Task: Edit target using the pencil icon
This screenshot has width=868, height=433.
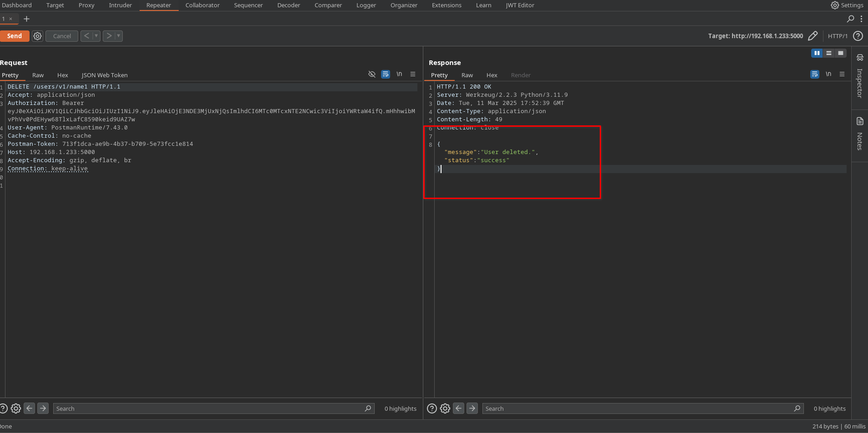Action: [813, 36]
